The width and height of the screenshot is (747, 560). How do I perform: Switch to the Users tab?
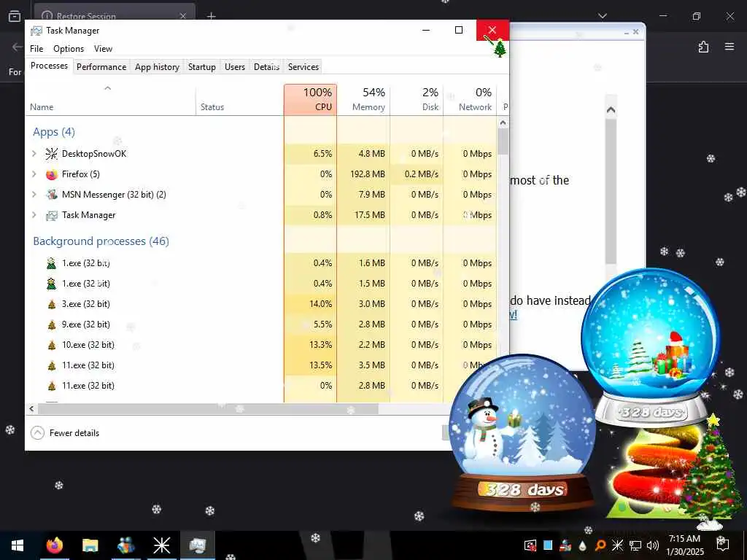click(x=235, y=66)
